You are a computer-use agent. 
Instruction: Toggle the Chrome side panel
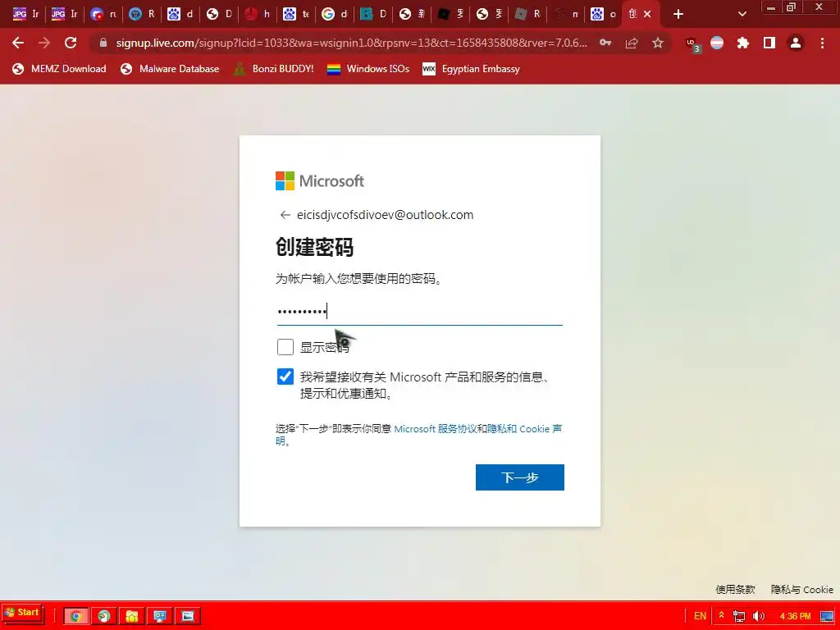[x=769, y=43]
